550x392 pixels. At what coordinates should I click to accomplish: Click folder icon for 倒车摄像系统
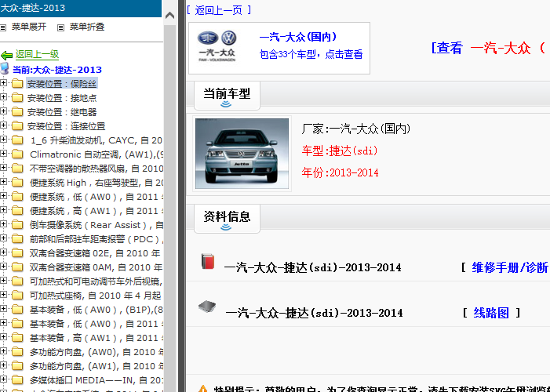pyautogui.click(x=17, y=225)
